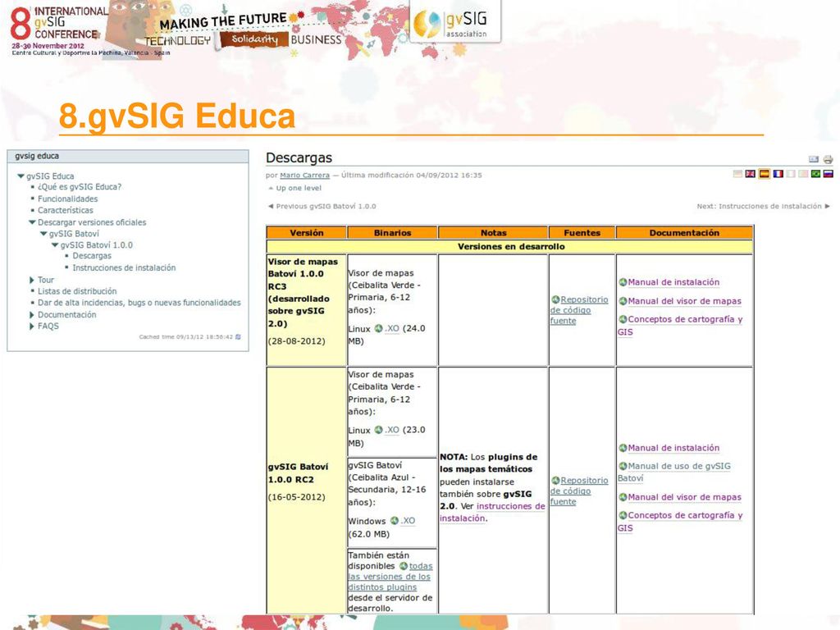Open Conceptos de cartografía y GIS for RC2
Viewport: 840px width, 630px height.
click(680, 521)
